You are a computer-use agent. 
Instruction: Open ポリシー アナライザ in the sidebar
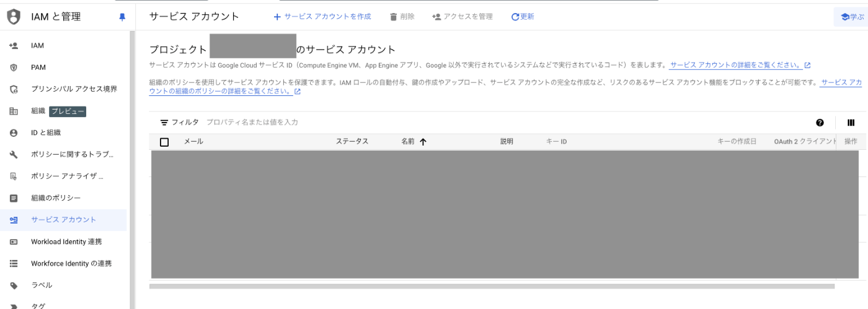tap(66, 176)
